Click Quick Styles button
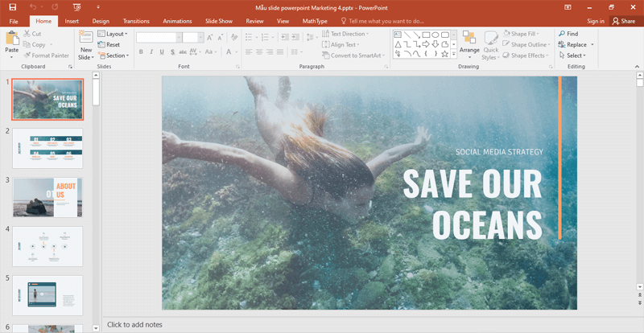The image size is (644, 333). 491,45
